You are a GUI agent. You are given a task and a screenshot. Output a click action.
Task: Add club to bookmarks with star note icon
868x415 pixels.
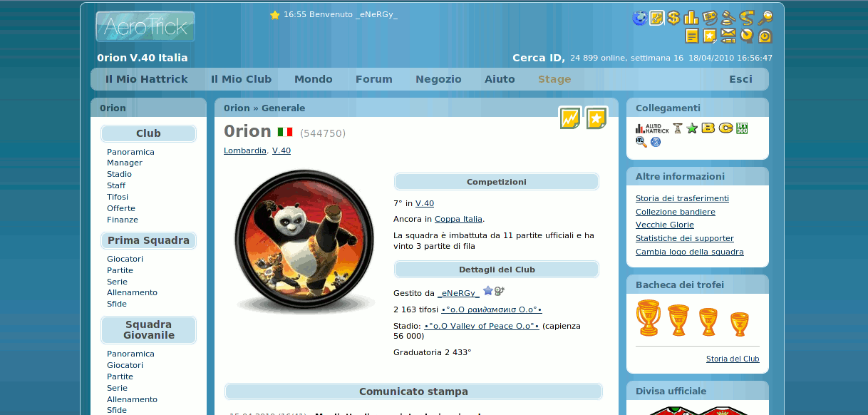596,118
